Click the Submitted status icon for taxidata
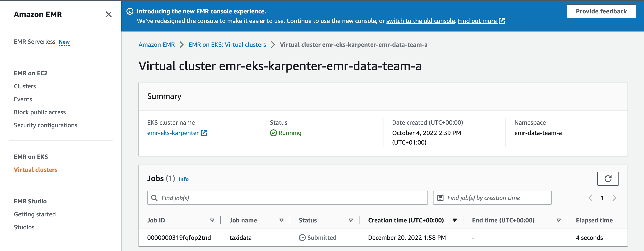Image resolution: width=644 pixels, height=251 pixels. [x=302, y=238]
